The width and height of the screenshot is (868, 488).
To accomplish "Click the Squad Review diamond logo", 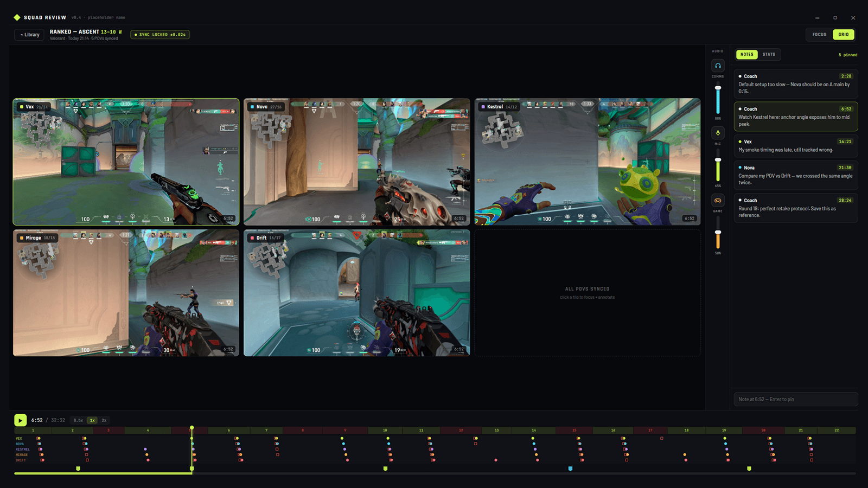I will [x=17, y=17].
